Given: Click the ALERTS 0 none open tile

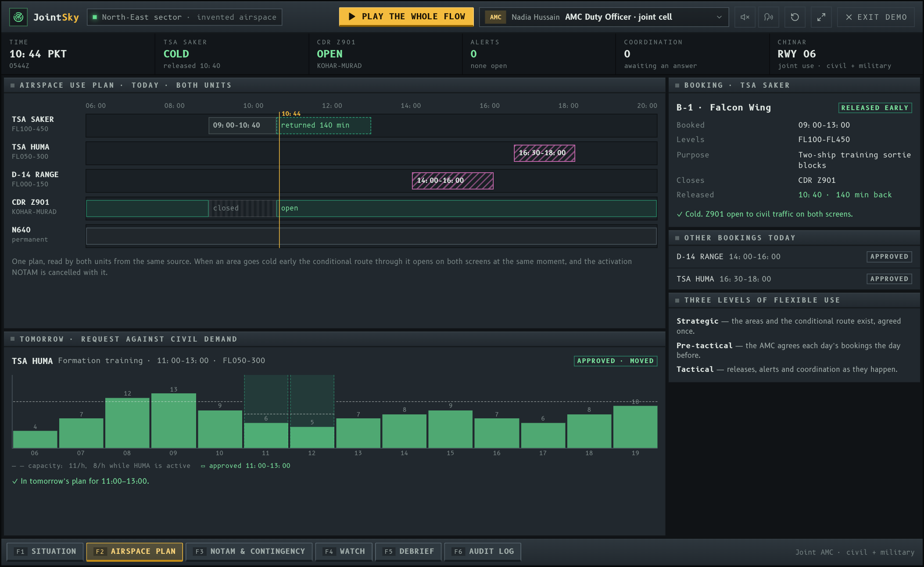Looking at the screenshot, I should coord(538,53).
